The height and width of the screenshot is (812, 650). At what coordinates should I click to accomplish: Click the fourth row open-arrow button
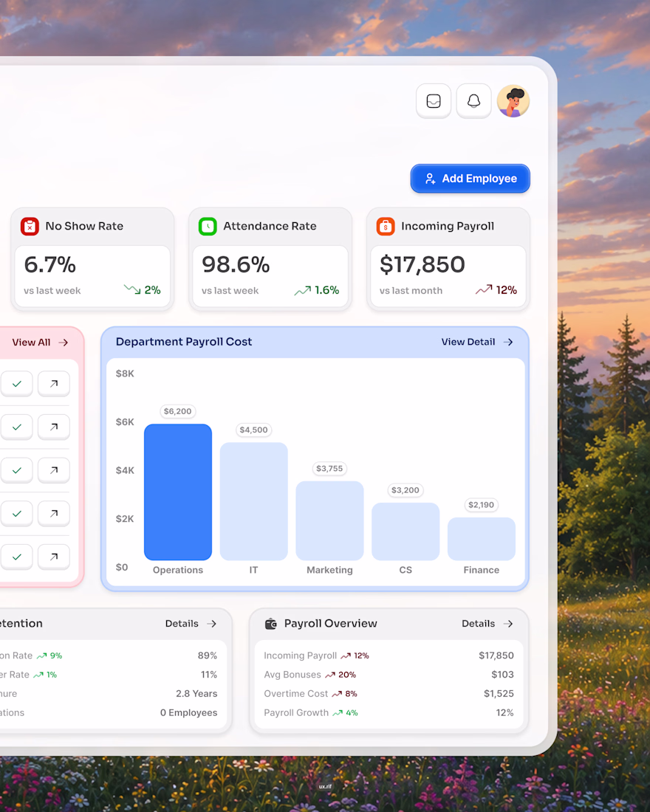(x=54, y=514)
